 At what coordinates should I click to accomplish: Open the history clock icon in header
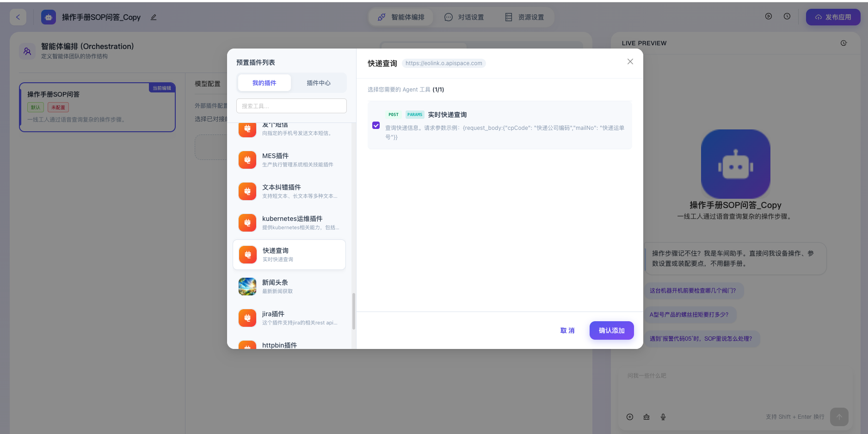coord(787,16)
